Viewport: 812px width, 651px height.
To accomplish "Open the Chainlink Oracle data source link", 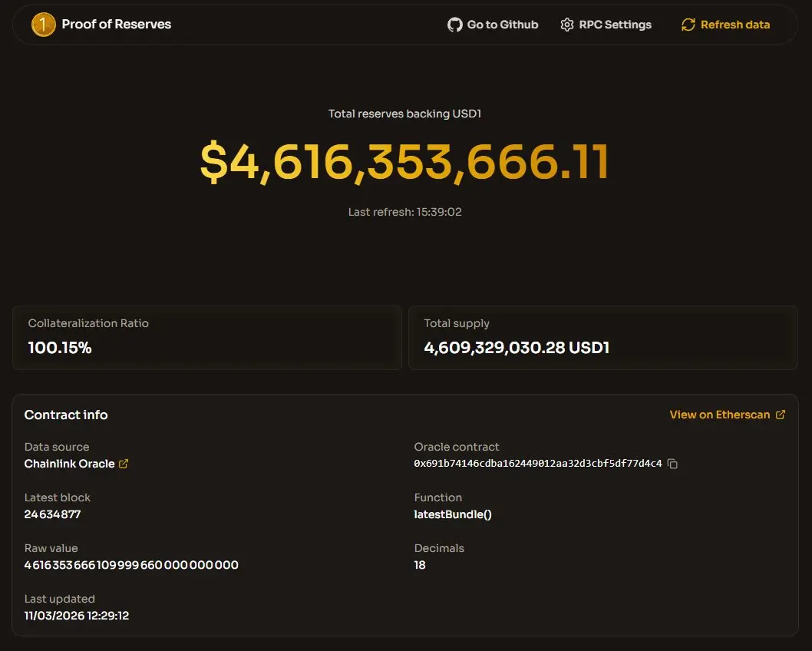I will pos(76,464).
